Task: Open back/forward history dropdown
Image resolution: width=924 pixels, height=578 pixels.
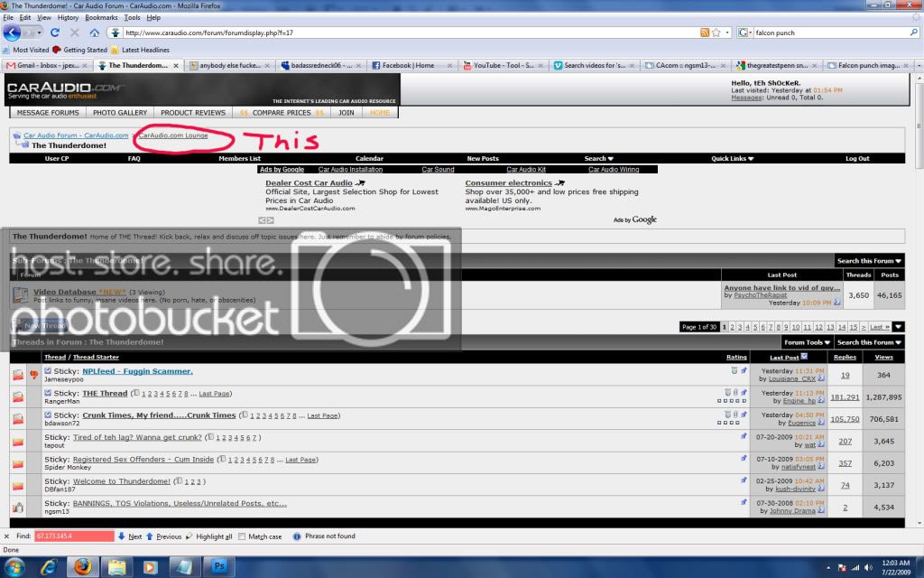Action: pyautogui.click(x=39, y=33)
